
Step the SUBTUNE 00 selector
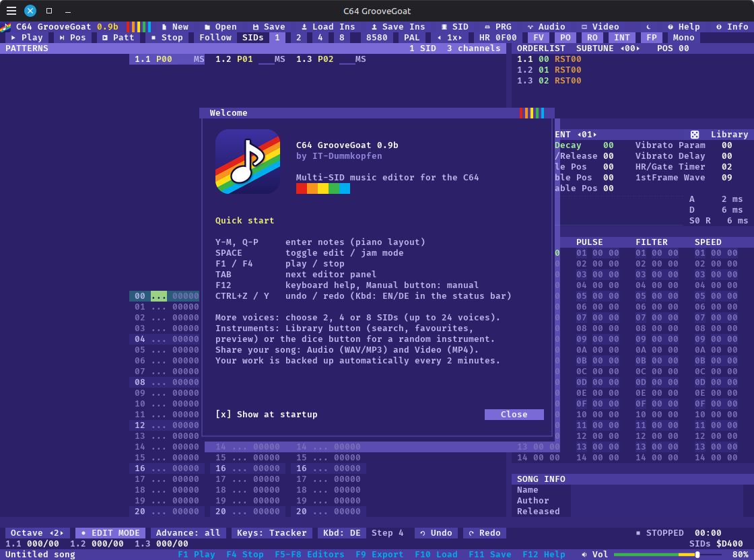pyautogui.click(x=630, y=48)
